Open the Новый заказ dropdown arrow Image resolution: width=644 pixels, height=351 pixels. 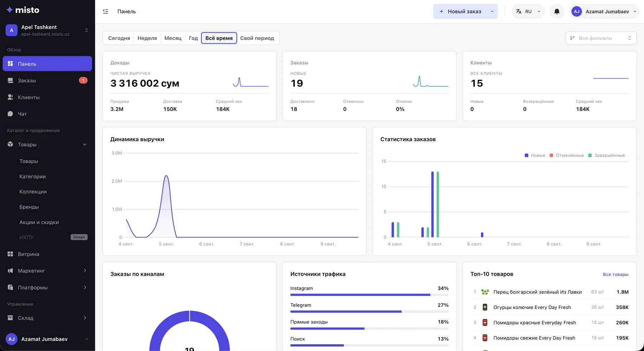pyautogui.click(x=492, y=11)
